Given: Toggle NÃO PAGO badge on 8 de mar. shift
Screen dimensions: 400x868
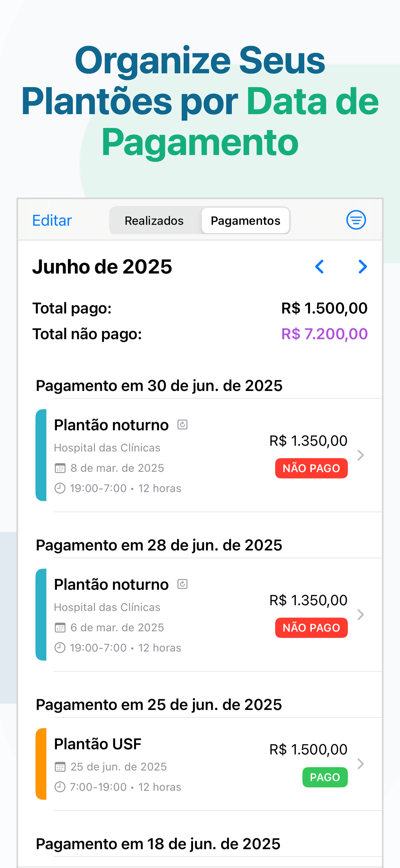Looking at the screenshot, I should (x=311, y=468).
